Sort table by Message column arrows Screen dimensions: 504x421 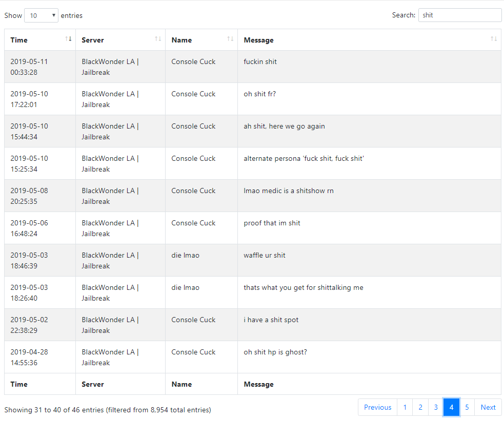(x=494, y=39)
